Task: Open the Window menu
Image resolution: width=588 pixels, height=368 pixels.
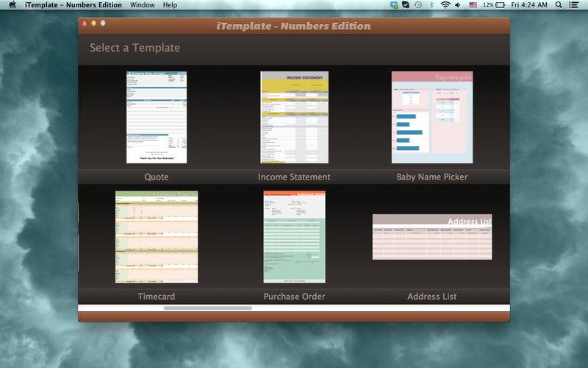Action: (x=142, y=5)
